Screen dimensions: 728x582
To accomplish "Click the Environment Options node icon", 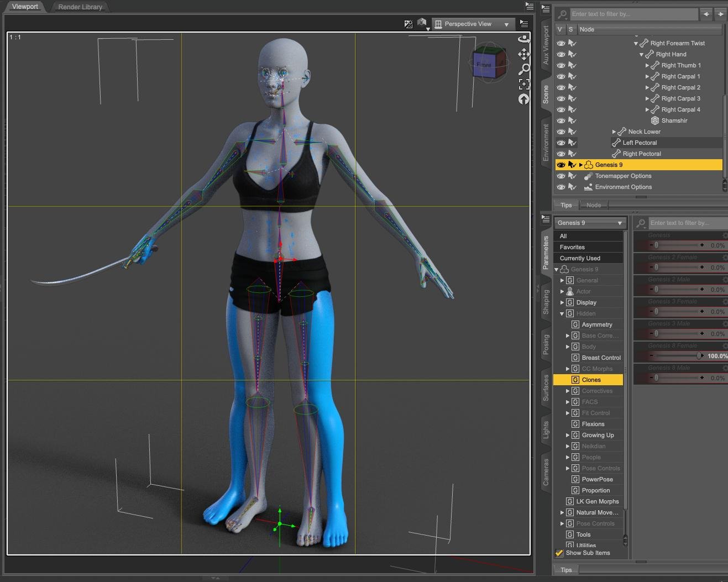I will coord(589,187).
